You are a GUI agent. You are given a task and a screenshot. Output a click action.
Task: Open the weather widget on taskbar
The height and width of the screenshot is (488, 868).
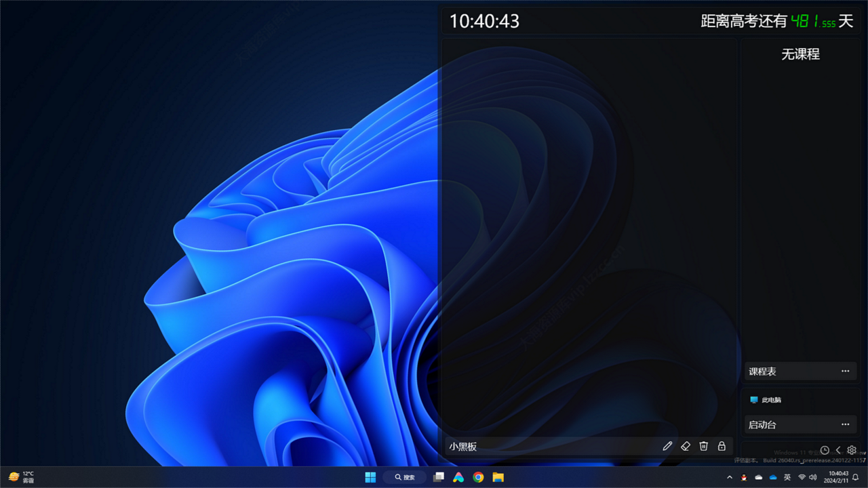tap(21, 477)
